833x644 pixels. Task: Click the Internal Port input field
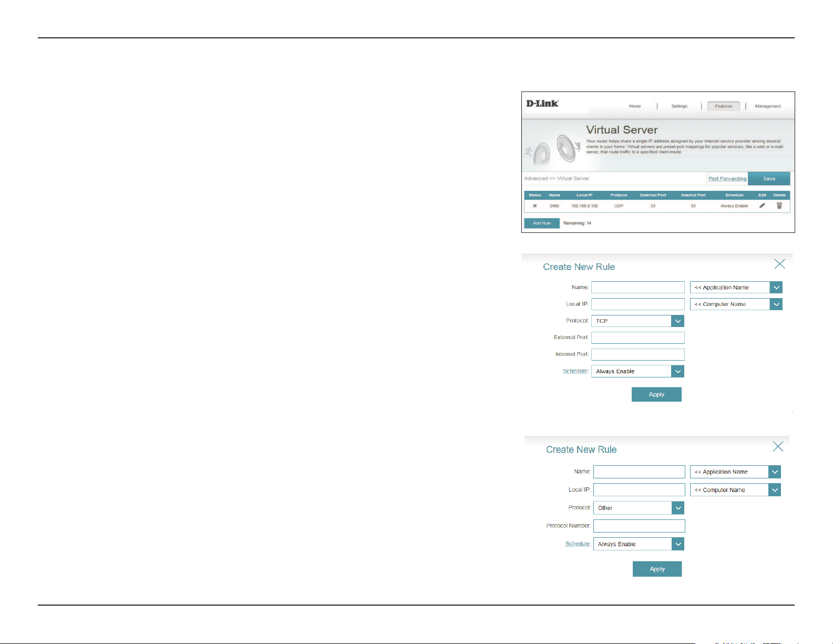(638, 354)
